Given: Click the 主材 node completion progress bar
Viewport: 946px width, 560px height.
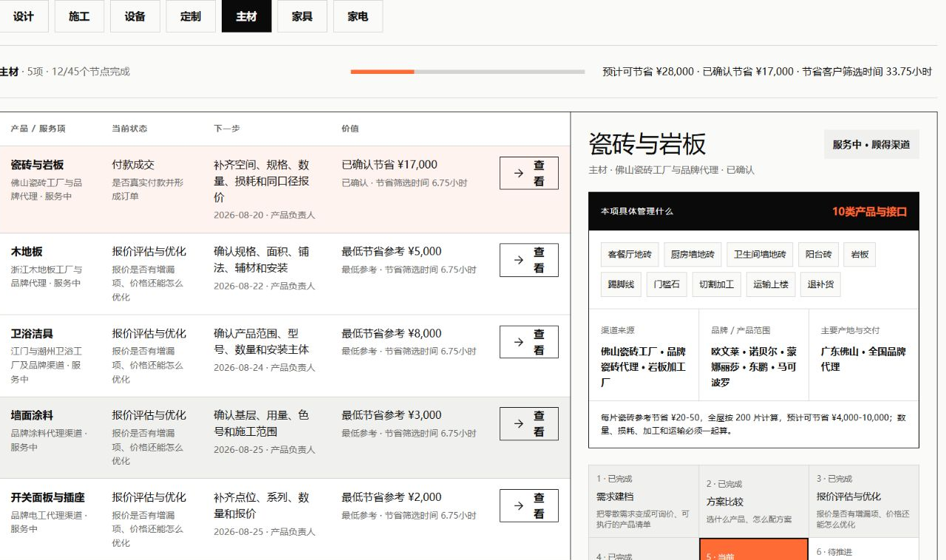Looking at the screenshot, I should [x=468, y=72].
